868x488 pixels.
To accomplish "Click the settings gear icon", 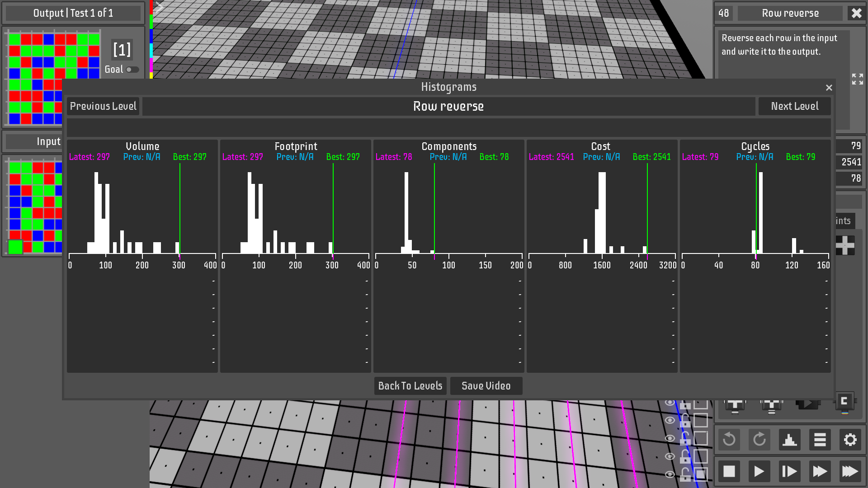I will (850, 440).
